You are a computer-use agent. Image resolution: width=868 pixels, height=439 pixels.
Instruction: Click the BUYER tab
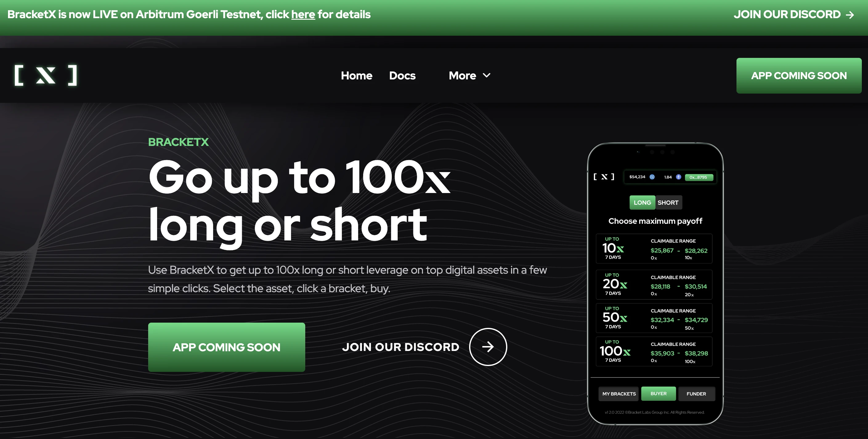pyautogui.click(x=659, y=393)
